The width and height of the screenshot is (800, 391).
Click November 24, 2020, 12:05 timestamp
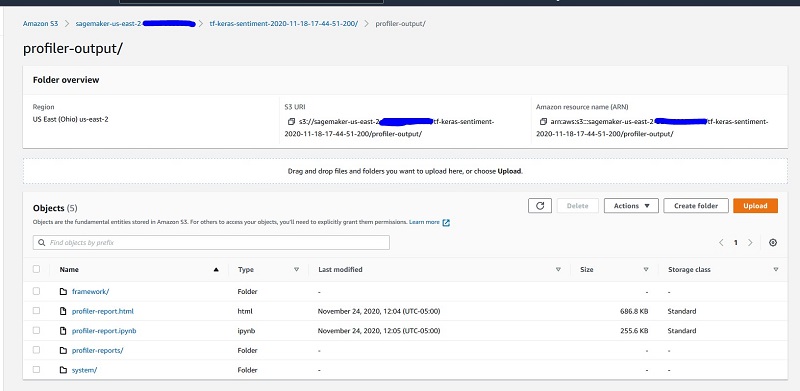[x=379, y=331]
